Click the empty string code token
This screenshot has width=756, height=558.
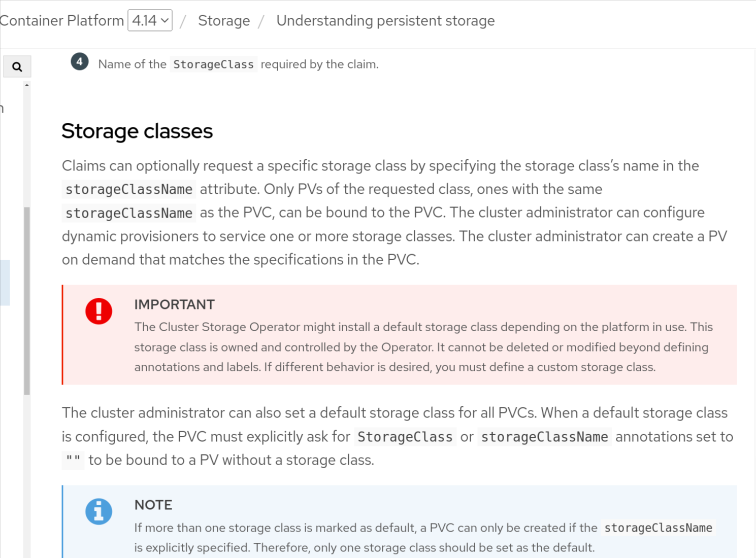(x=73, y=460)
